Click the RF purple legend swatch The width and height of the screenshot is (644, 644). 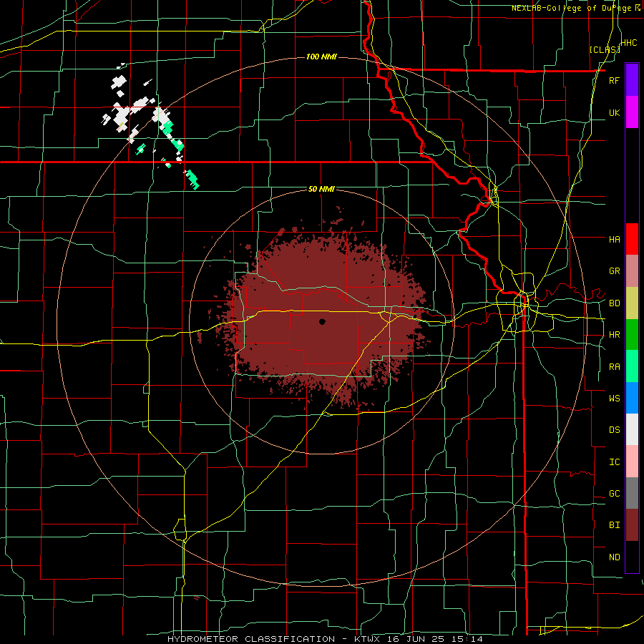632,80
